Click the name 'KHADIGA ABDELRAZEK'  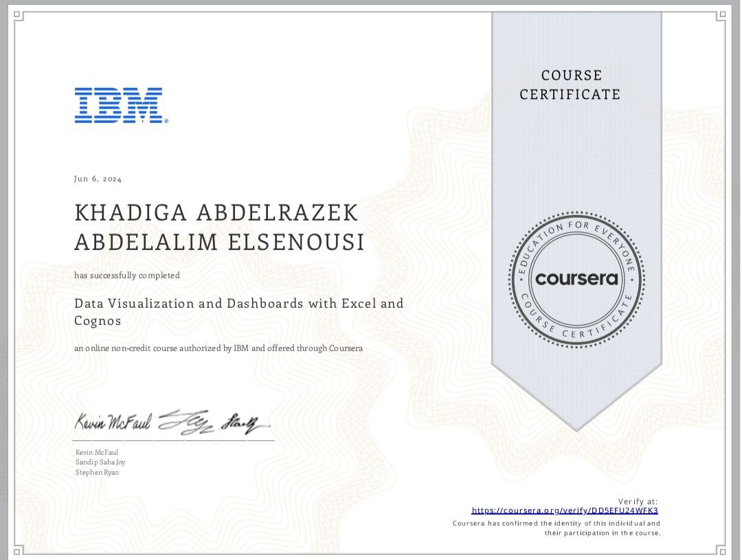(x=216, y=212)
